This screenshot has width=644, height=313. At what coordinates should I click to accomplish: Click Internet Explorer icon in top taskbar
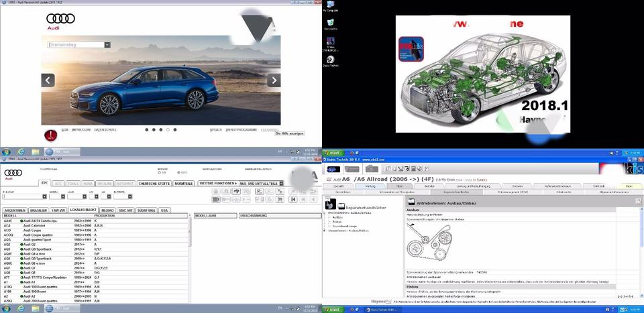(21, 152)
